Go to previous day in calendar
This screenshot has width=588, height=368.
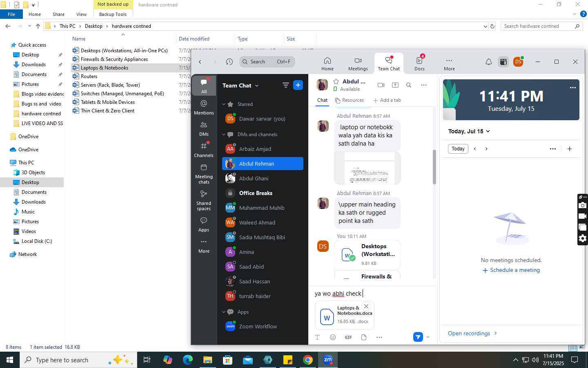475,149
